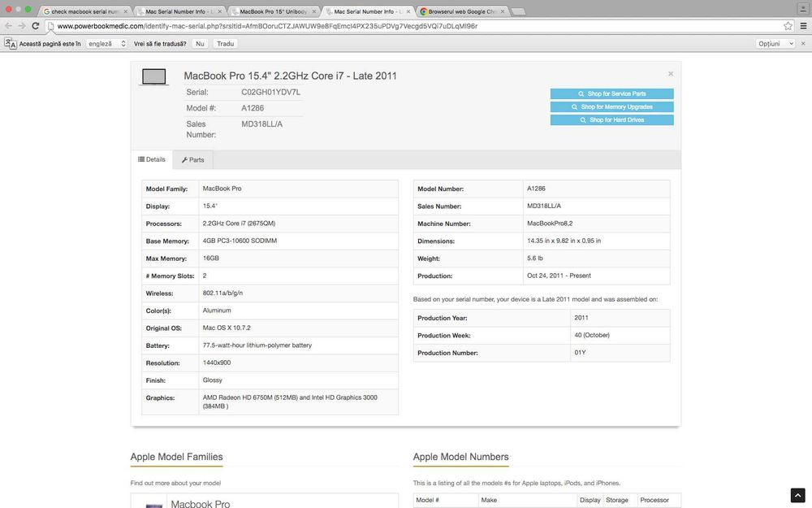Image resolution: width=812 pixels, height=508 pixels.
Task: Reload the page with the refresh icon
Action: click(x=35, y=26)
